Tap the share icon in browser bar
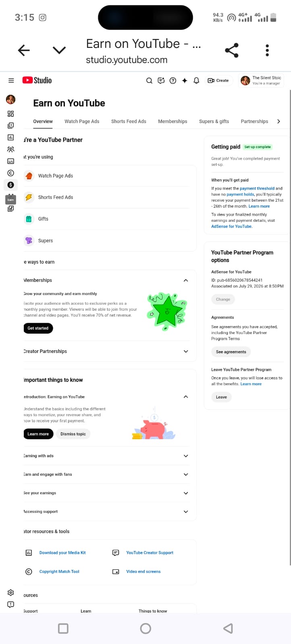This screenshot has height=644, width=291. pos(232,50)
